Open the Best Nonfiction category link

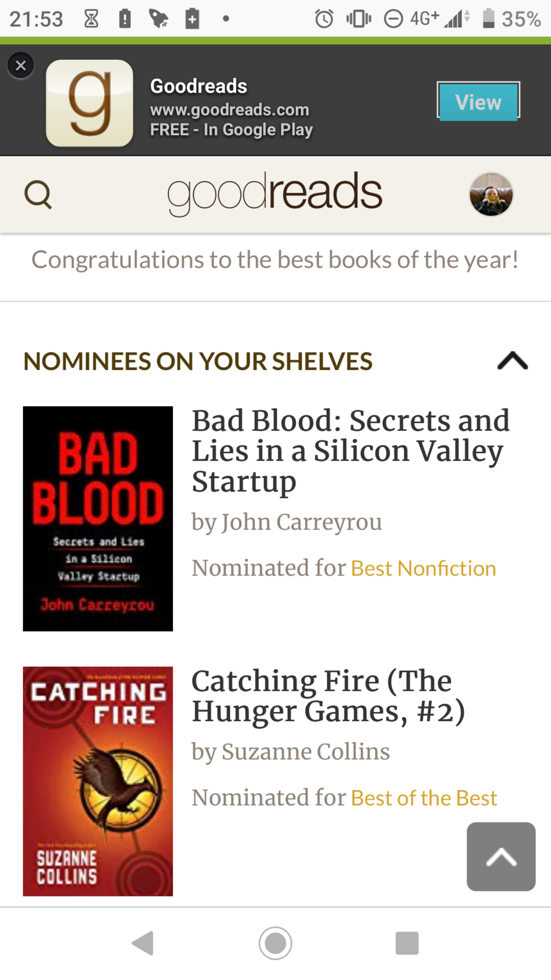(424, 568)
